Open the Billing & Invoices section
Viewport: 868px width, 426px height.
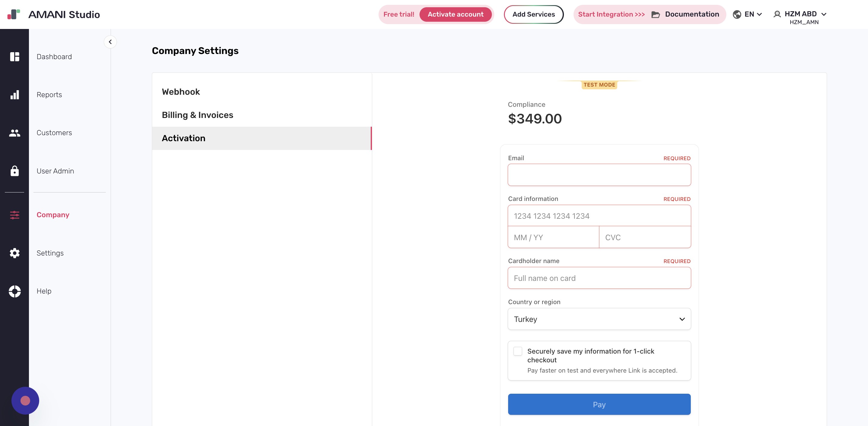[x=197, y=115]
